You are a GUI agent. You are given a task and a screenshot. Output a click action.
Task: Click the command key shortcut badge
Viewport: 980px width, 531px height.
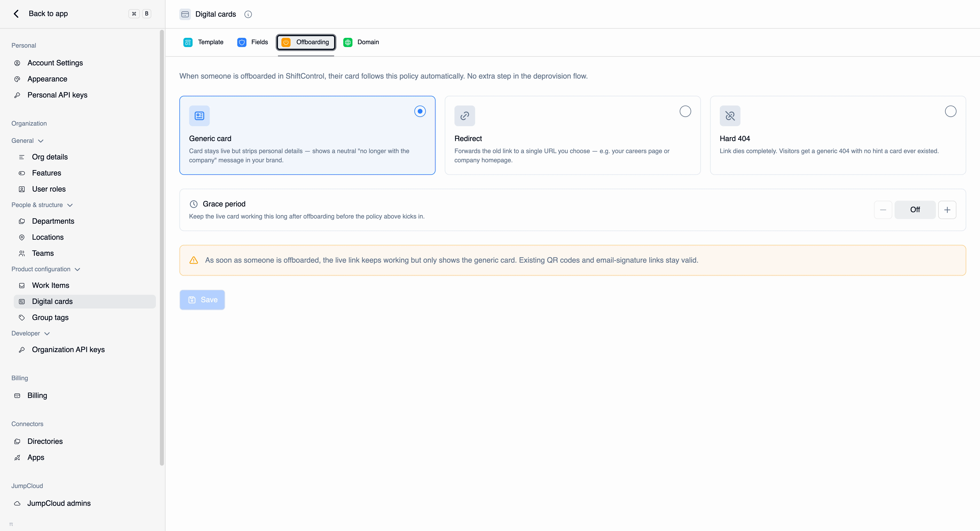click(x=134, y=14)
